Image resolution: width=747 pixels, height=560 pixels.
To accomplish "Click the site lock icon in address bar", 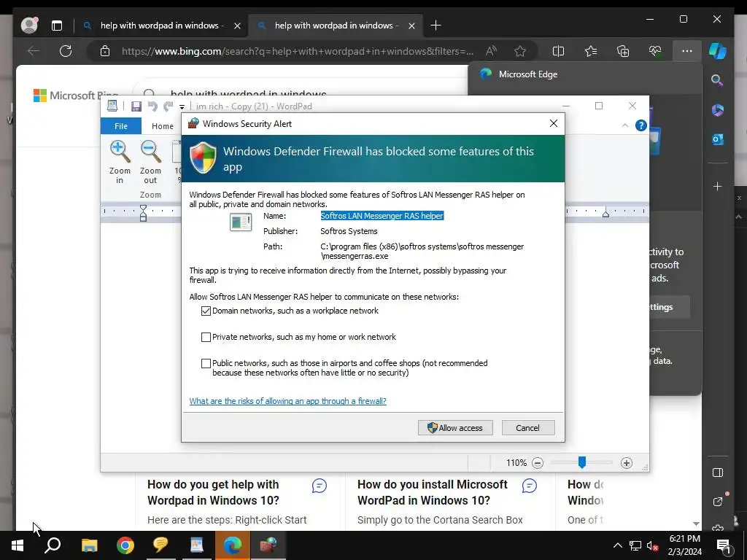I will (105, 51).
